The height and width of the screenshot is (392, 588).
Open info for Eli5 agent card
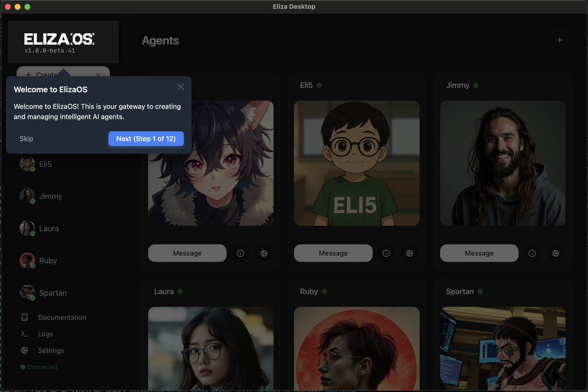click(x=386, y=254)
